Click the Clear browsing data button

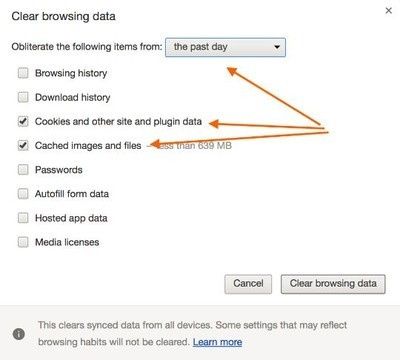point(333,284)
